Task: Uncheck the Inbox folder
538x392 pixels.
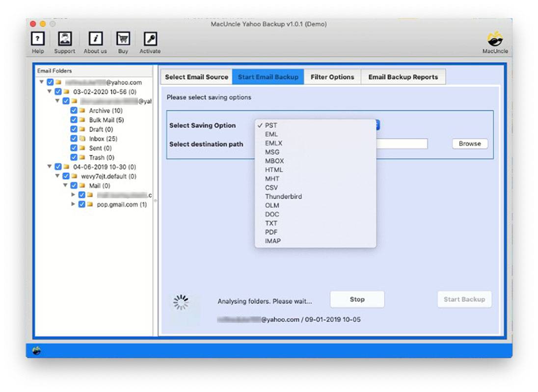Action: pos(74,138)
